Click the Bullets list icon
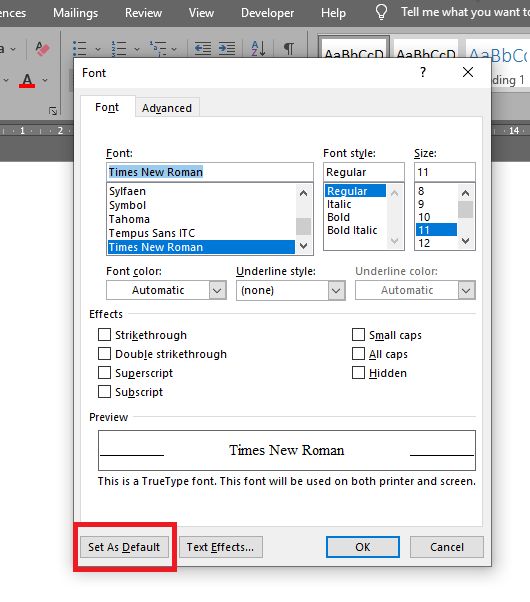 click(80, 49)
